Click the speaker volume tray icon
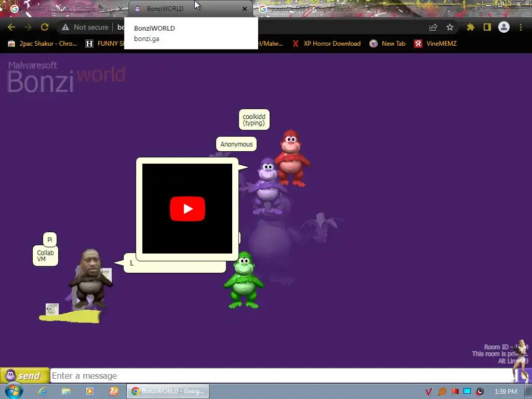Viewport: 532px width, 399px height. 480,392
